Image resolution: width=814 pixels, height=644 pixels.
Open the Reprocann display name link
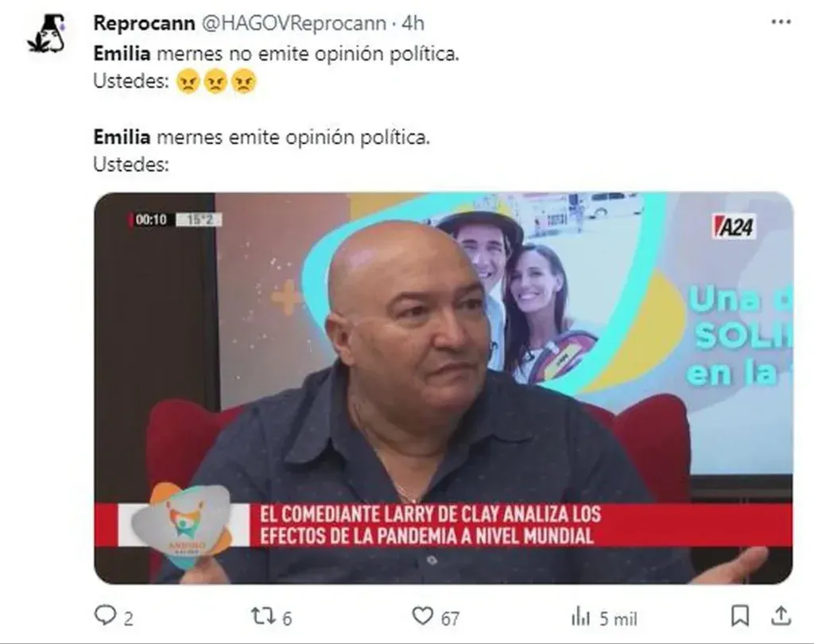[145, 23]
